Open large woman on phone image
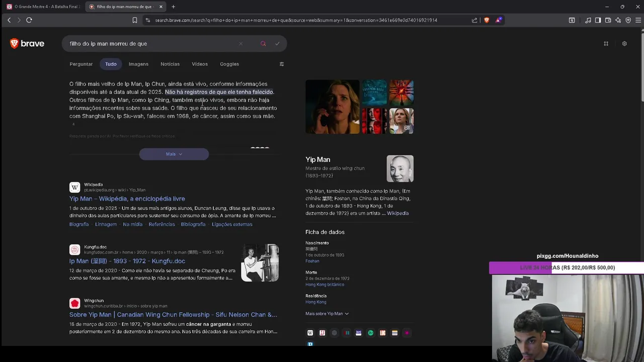Screen dimensions: 644x362 point(333,107)
